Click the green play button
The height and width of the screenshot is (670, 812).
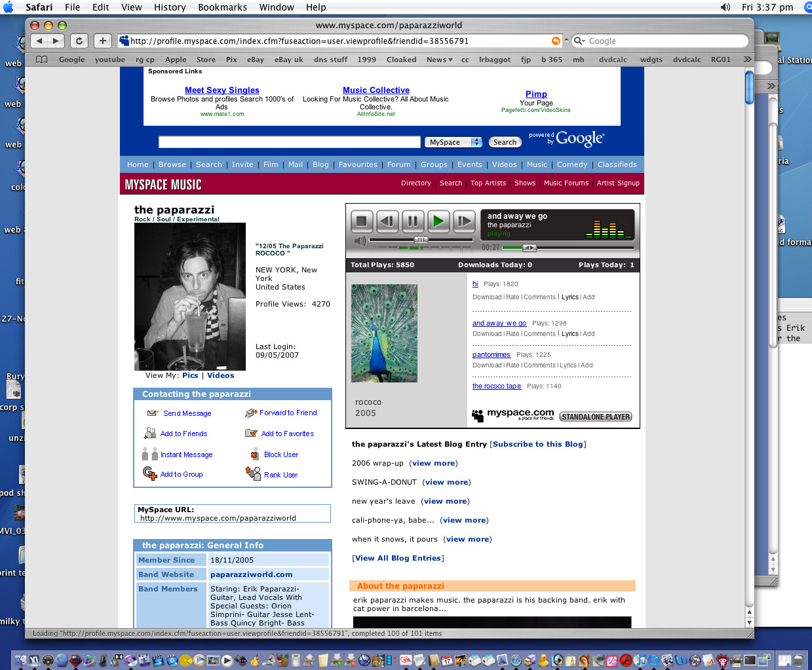coord(438,221)
